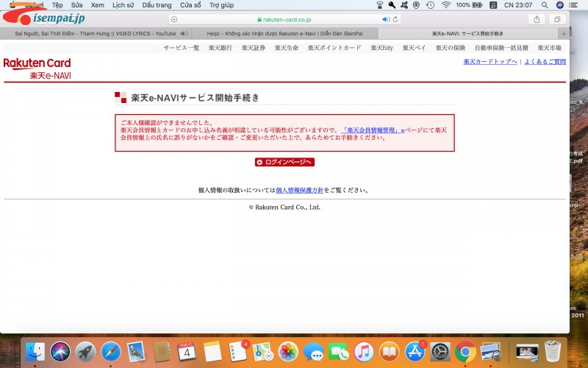Screen dimensions: 588x368
Task: Click the 楽天生命 header link
Action: 286,48
